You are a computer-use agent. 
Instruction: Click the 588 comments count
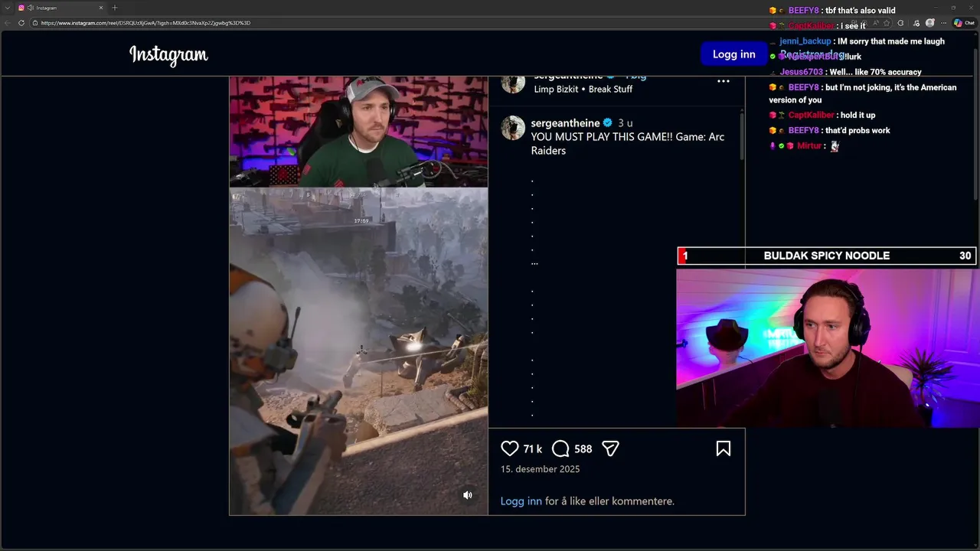(583, 449)
